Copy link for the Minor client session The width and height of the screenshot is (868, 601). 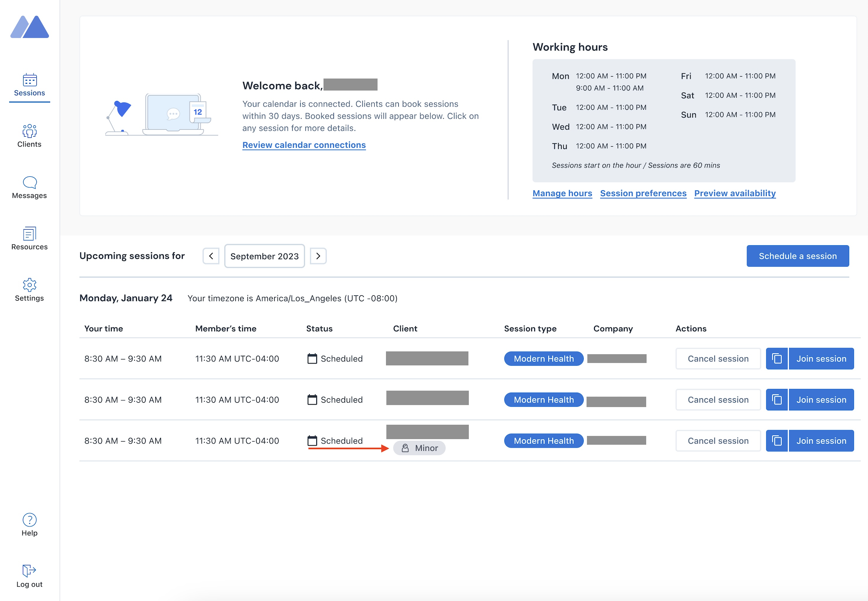pos(776,441)
